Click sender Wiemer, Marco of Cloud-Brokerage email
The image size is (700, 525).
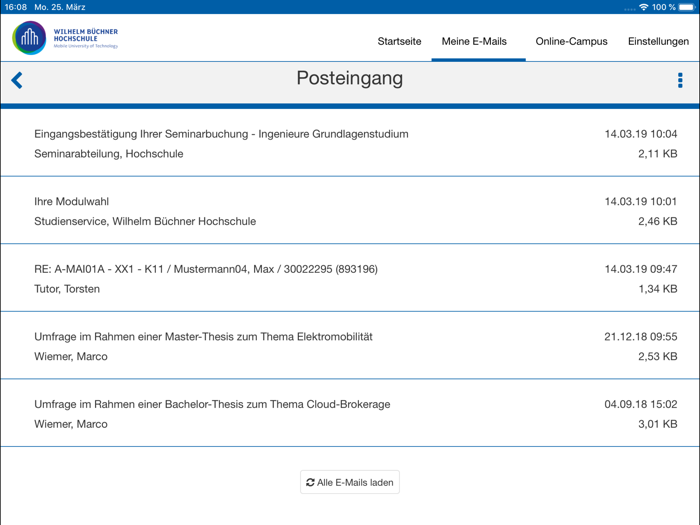click(x=71, y=424)
